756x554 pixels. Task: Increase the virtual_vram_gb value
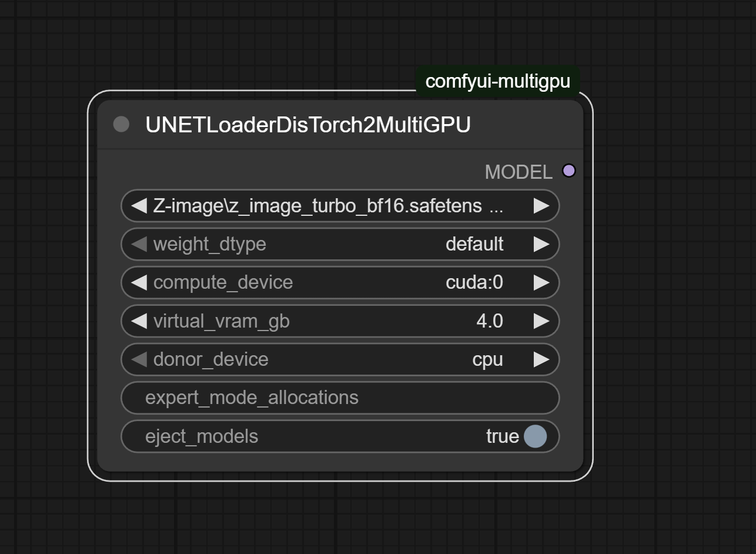(x=541, y=321)
